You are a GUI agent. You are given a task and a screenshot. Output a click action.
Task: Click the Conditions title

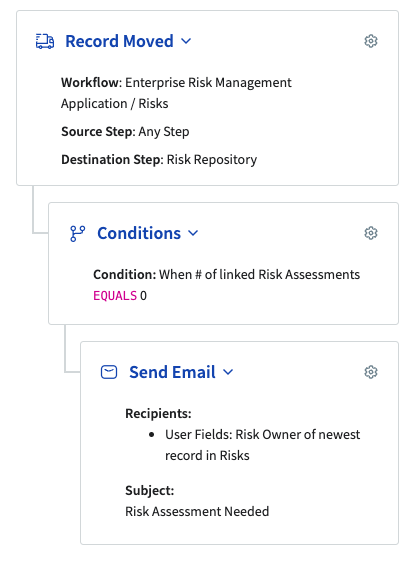[x=139, y=233]
